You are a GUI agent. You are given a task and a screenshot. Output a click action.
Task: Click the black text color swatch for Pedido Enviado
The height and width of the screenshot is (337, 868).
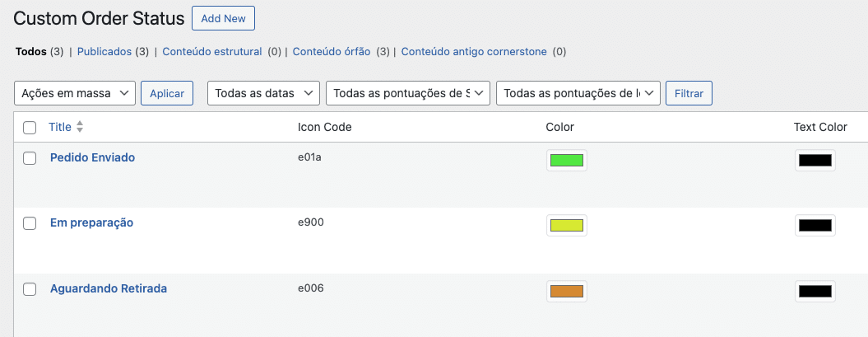815,160
